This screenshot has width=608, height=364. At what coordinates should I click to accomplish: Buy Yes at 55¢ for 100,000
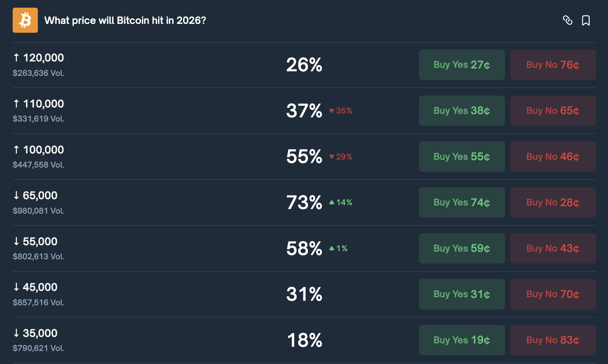tap(461, 156)
